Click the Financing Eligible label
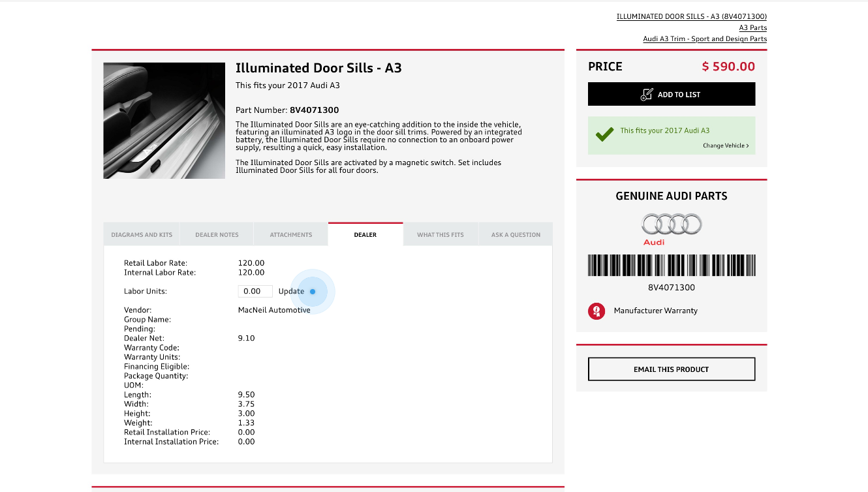The width and height of the screenshot is (868, 492). 157,367
